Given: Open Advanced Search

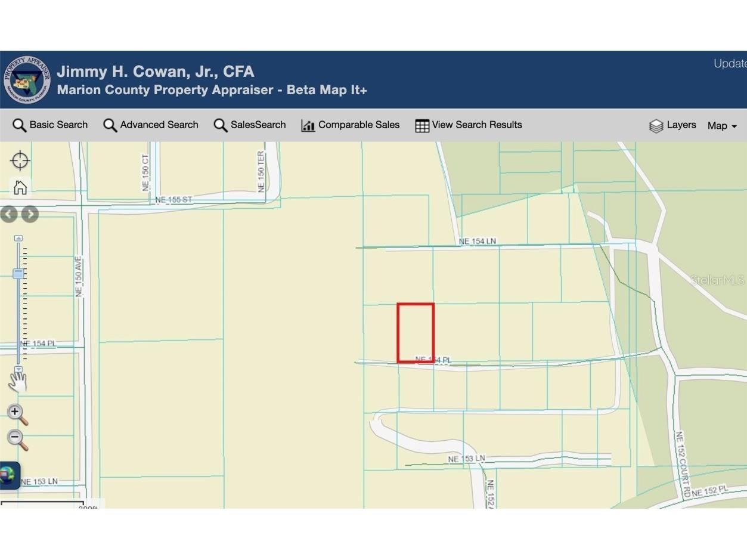Looking at the screenshot, I should click(x=151, y=125).
